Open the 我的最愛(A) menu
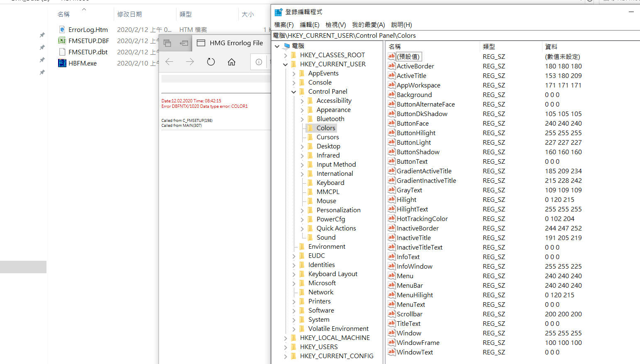Viewport: 640px width, 364px height. click(369, 25)
